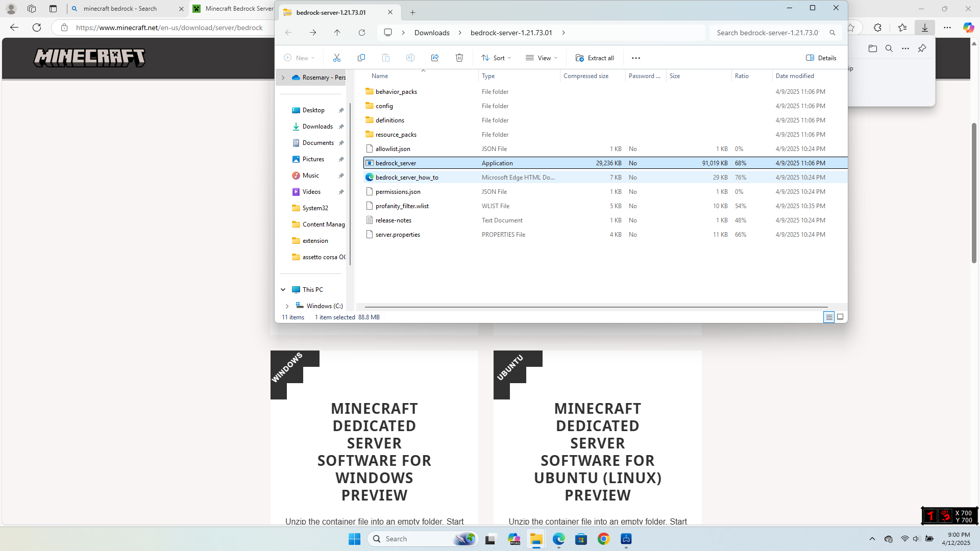Screen dimensions: 980x551
Task: Refresh the File Explorer folder view
Action: (362, 33)
